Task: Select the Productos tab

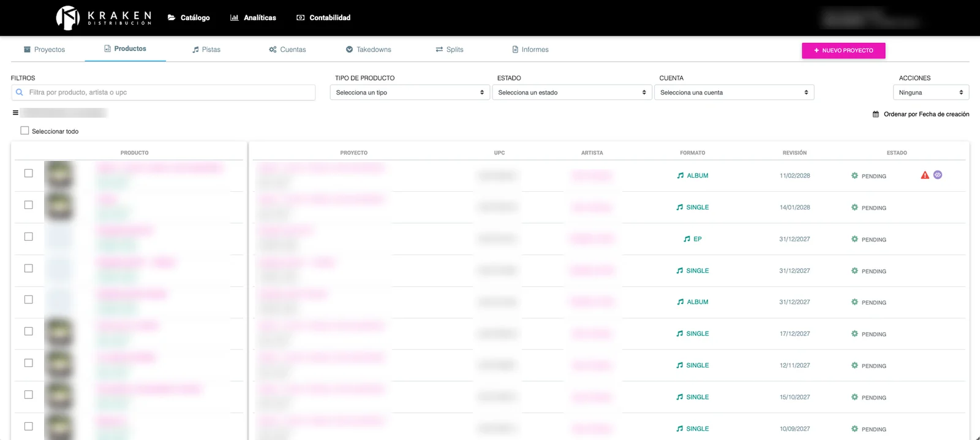Action: click(x=126, y=49)
